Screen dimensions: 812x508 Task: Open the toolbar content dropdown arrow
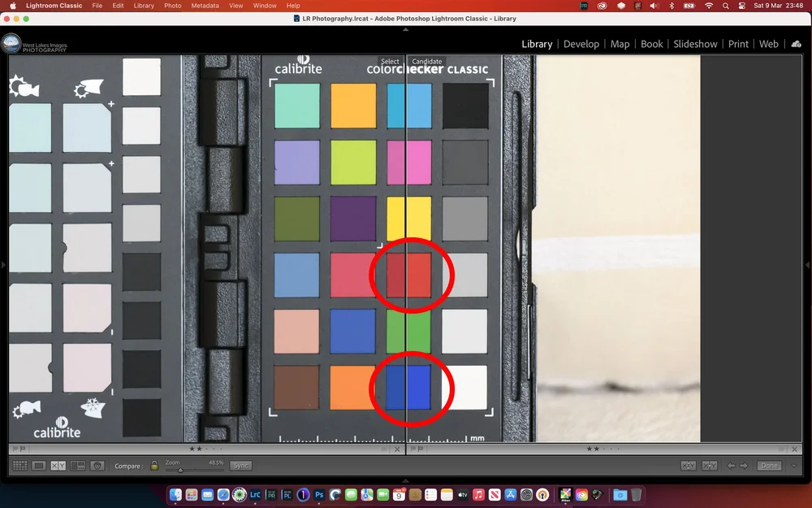[x=794, y=466]
